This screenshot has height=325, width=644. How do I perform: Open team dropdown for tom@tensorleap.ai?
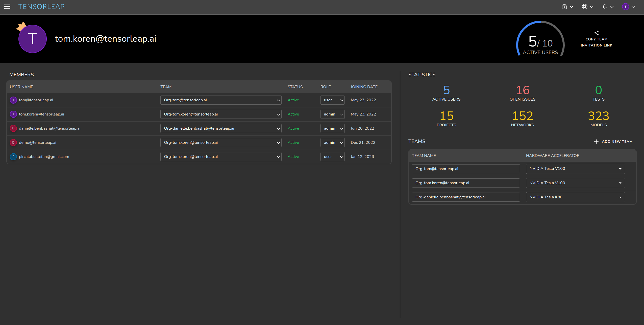221,100
